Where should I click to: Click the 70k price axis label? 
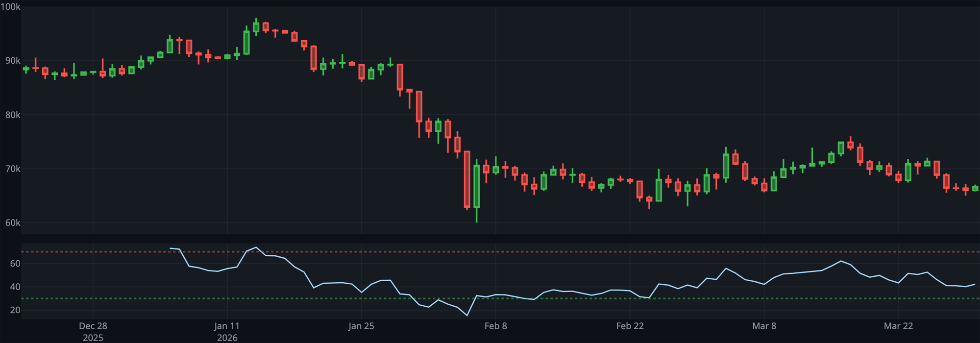click(12, 169)
